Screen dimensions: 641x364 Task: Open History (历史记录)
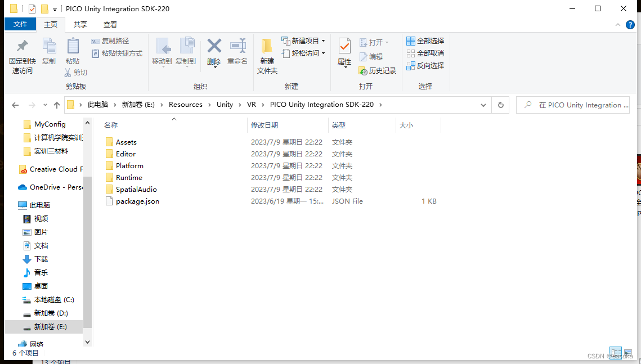tap(378, 71)
